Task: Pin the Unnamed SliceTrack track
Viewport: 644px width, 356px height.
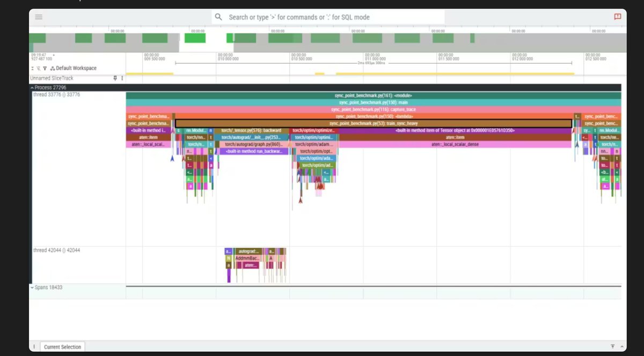Action: (114, 78)
